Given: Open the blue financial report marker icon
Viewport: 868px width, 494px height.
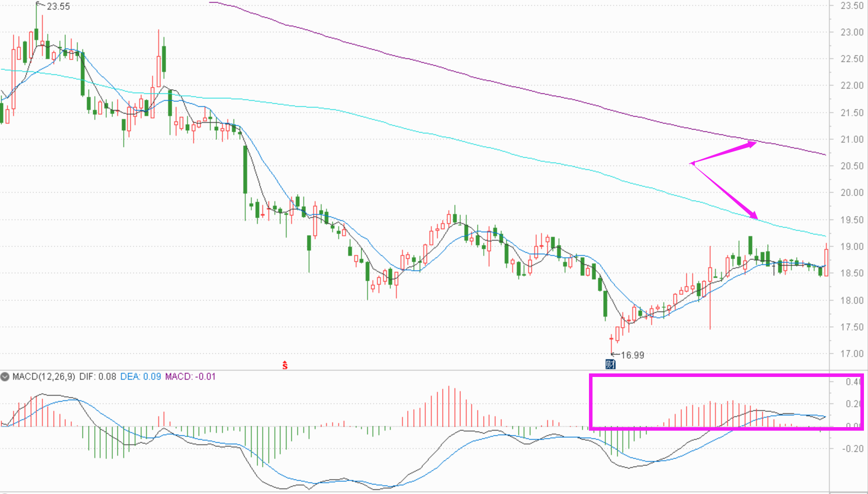Looking at the screenshot, I should [611, 364].
